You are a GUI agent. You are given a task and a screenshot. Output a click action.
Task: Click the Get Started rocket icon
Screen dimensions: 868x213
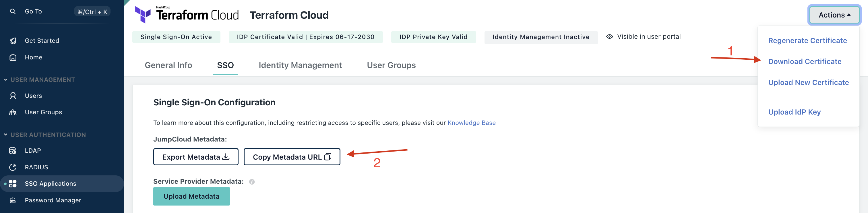click(x=13, y=41)
